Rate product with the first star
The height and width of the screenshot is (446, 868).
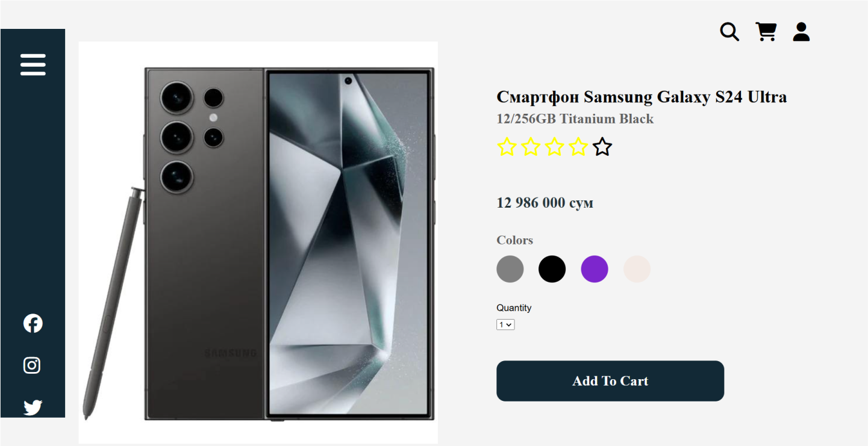pos(507,147)
